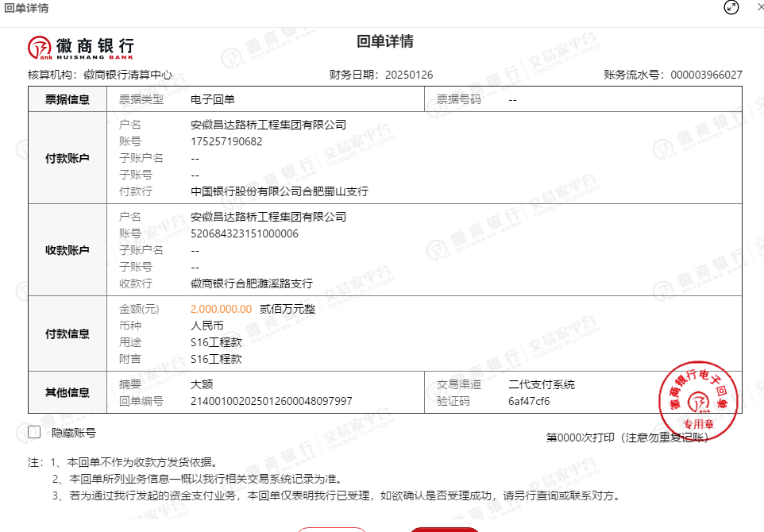Click the payee bank 徽商银行合肥濉溪路支行
Image resolution: width=764 pixels, height=532 pixels.
[252, 283]
